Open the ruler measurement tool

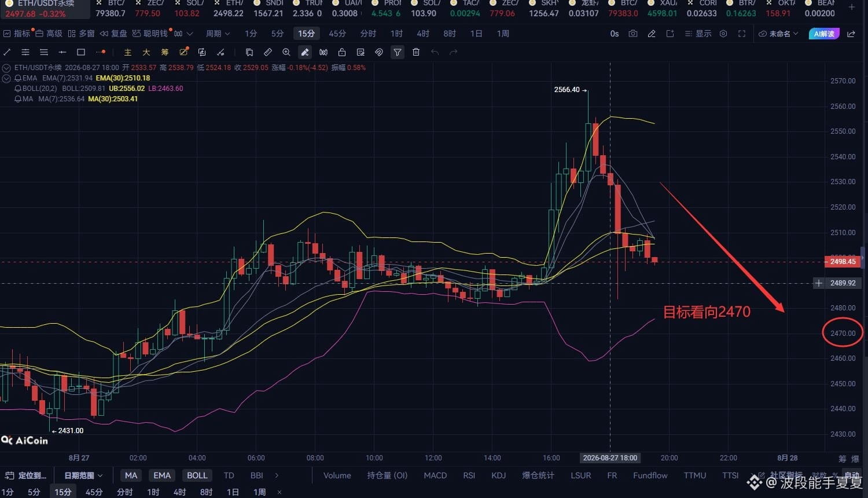(x=268, y=52)
